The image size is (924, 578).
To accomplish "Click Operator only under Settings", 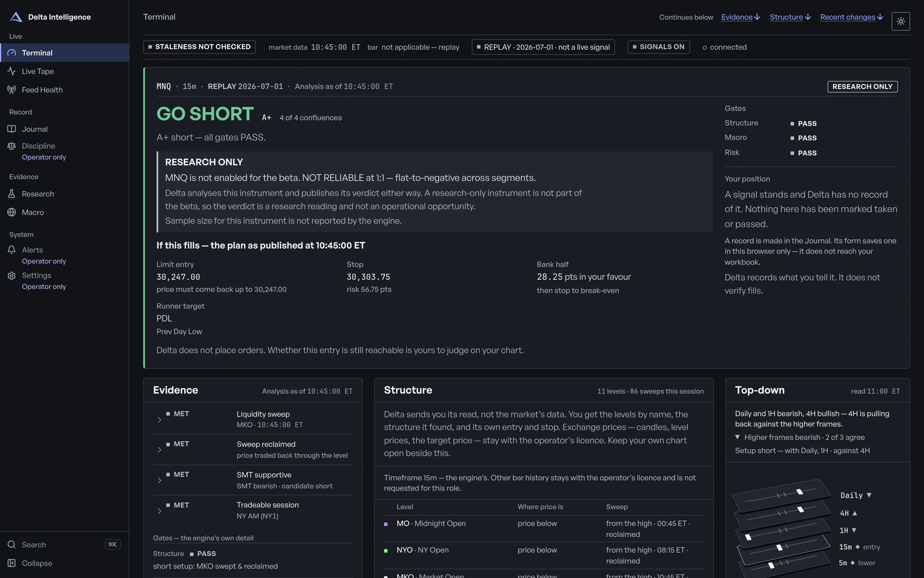I will coord(44,287).
